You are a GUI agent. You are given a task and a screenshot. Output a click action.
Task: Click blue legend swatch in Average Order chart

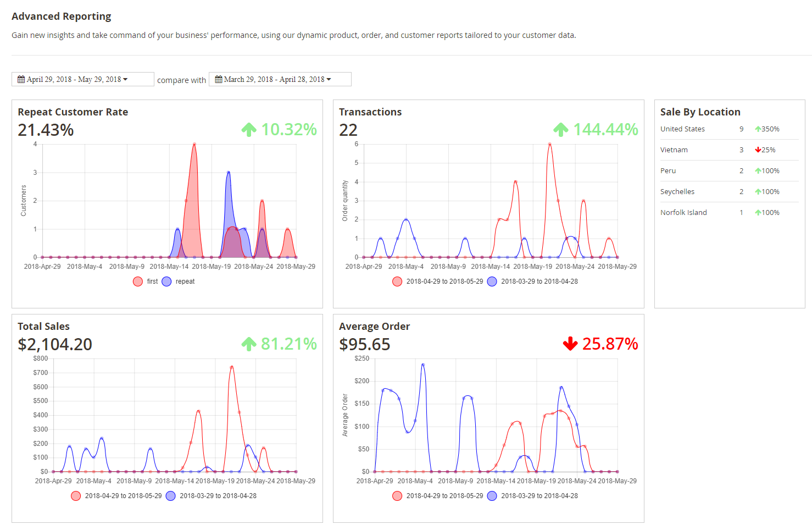point(492,496)
